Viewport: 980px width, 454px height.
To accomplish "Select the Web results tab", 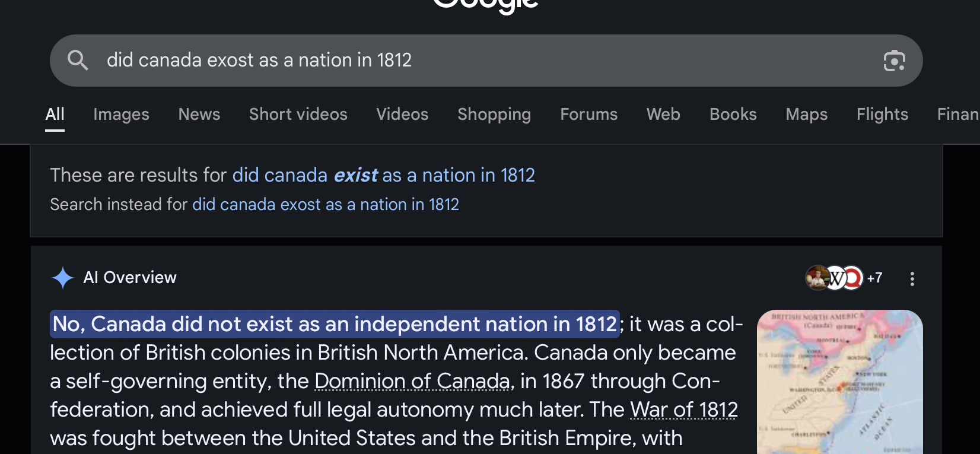I will (x=663, y=114).
